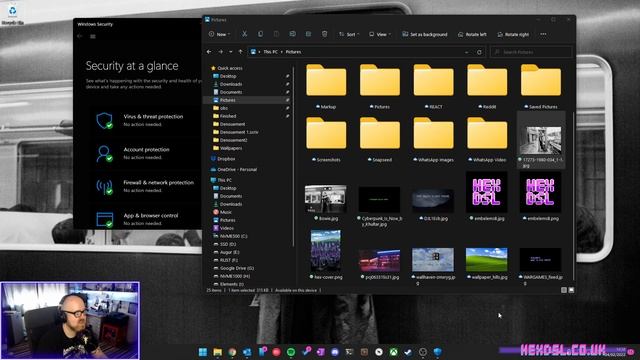640x360 pixels.
Task: Click the Share icon in Explorer toolbar
Action: (x=309, y=34)
